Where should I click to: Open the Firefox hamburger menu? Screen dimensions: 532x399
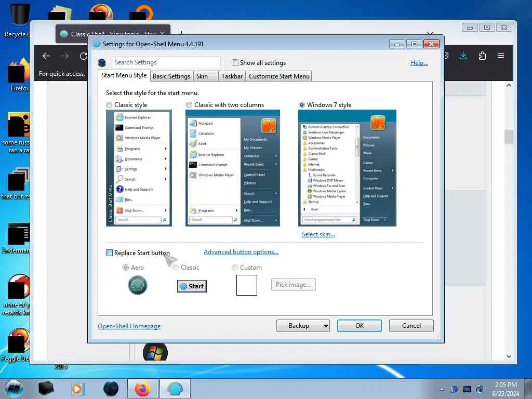[501, 55]
